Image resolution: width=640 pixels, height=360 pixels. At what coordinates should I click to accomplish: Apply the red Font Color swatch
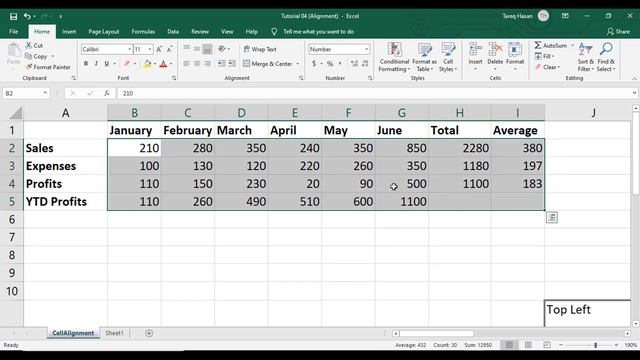click(x=163, y=64)
